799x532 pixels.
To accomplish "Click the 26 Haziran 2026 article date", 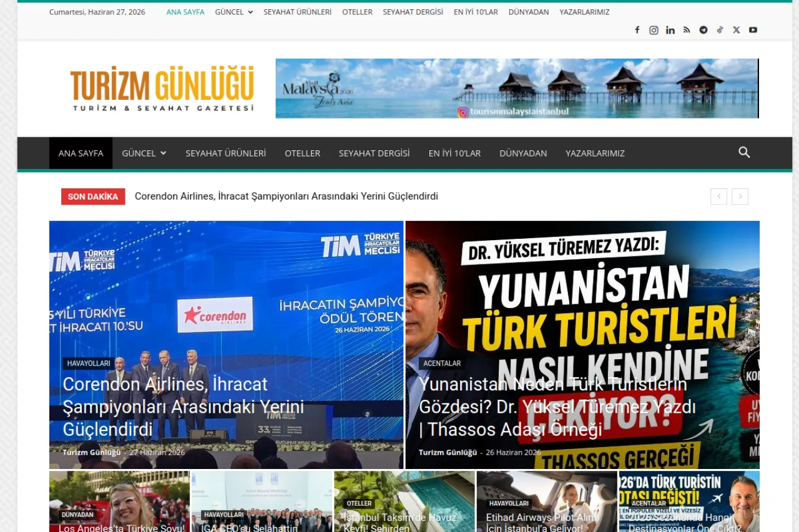I will pyautogui.click(x=513, y=452).
